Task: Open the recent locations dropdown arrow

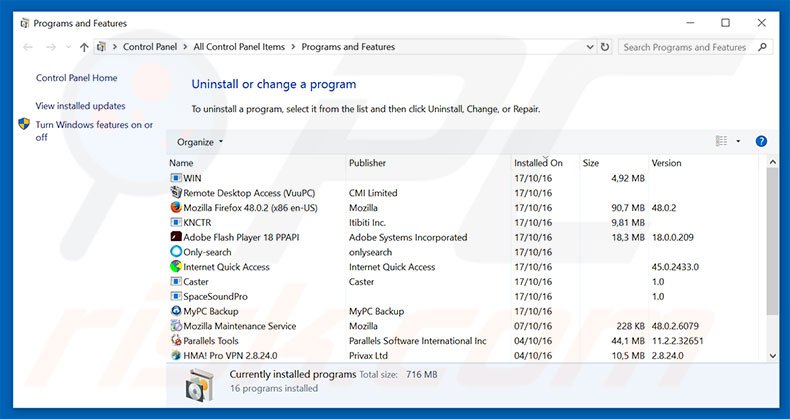Action: [x=69, y=47]
